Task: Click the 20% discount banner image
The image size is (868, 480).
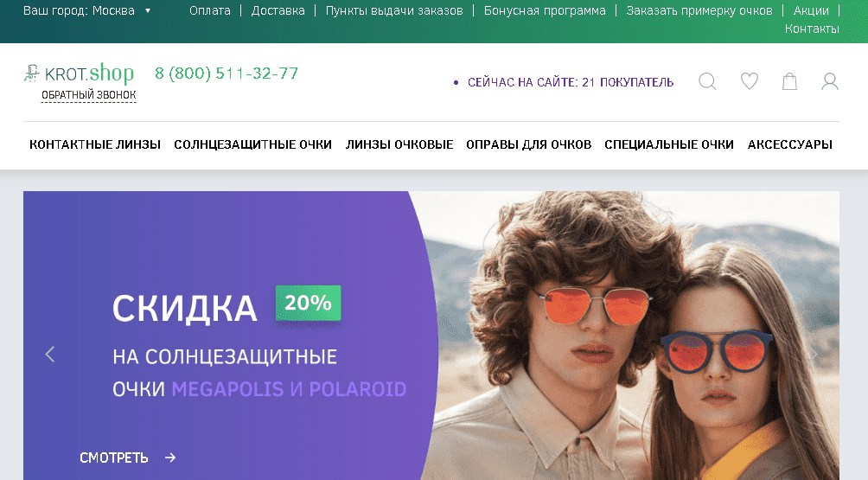Action: [431, 336]
